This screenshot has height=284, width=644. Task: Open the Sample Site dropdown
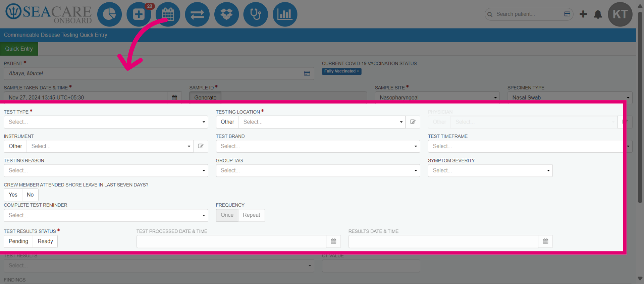437,97
